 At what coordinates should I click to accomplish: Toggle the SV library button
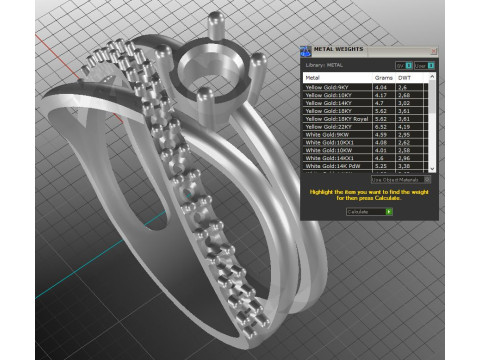coord(404,66)
